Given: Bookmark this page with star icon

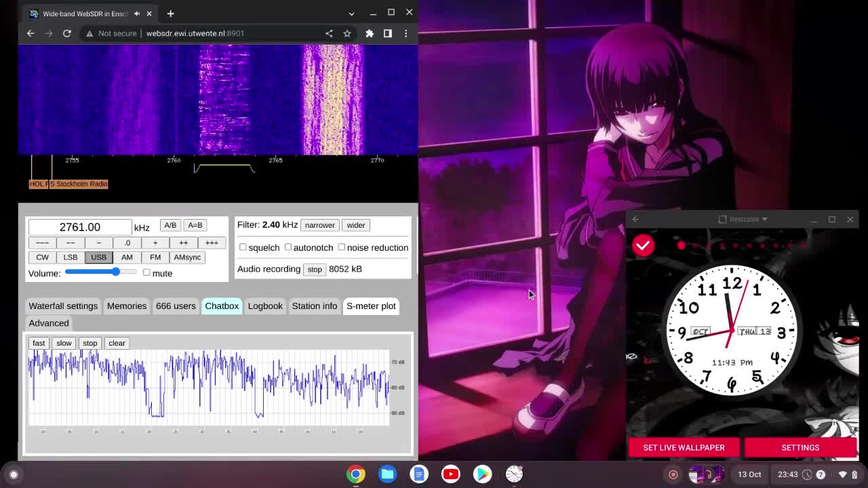Looking at the screenshot, I should pyautogui.click(x=347, y=33).
